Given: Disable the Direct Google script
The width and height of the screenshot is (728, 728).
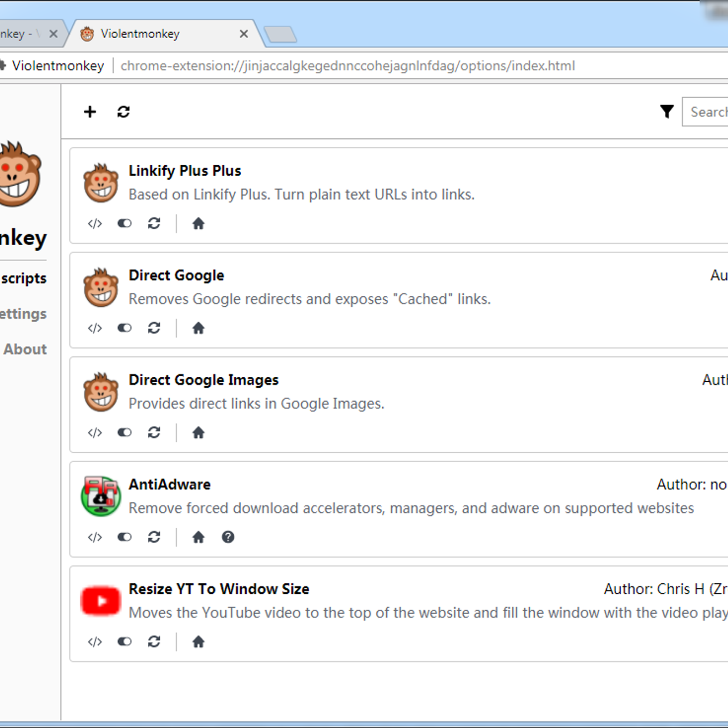Looking at the screenshot, I should click(x=124, y=328).
